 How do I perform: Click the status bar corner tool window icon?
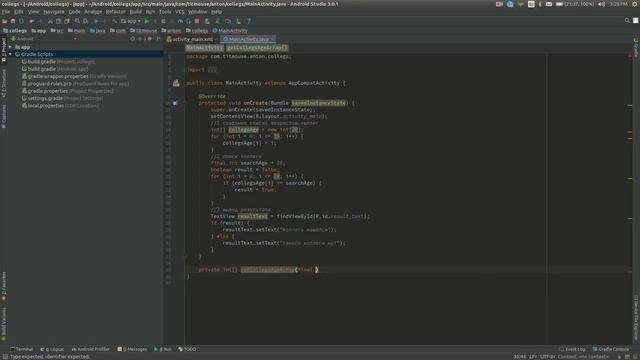[5, 357]
